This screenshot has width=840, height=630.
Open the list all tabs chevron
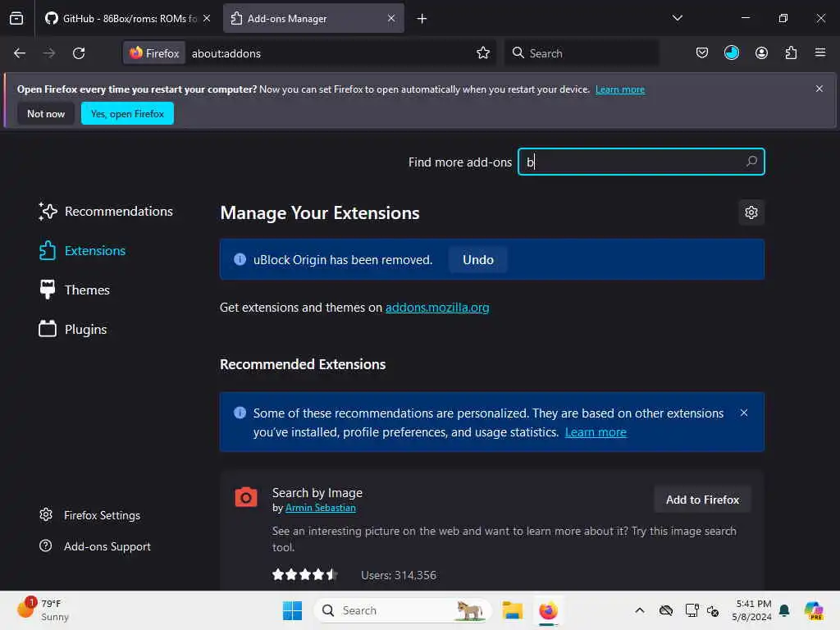(677, 18)
